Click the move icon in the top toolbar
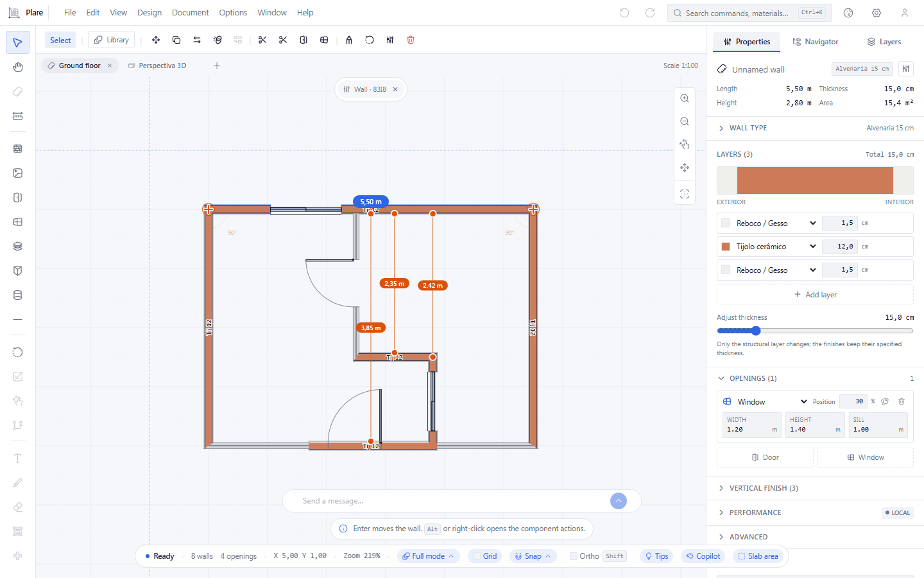 [156, 40]
